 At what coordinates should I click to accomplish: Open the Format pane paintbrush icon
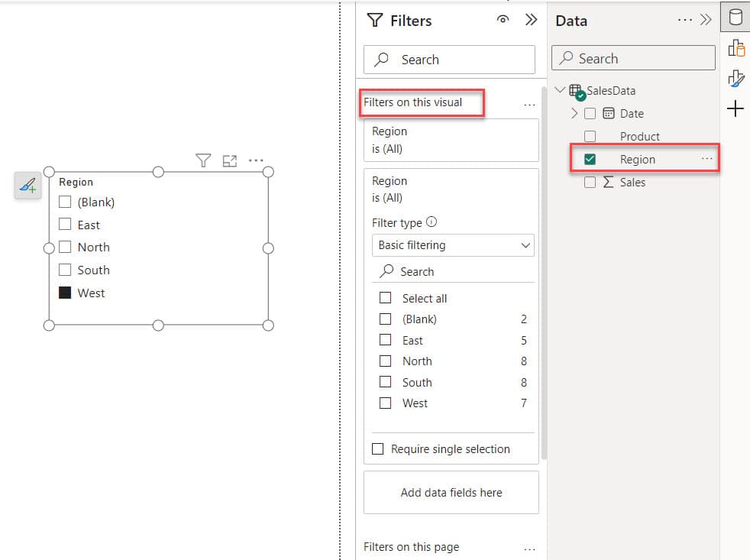736,79
